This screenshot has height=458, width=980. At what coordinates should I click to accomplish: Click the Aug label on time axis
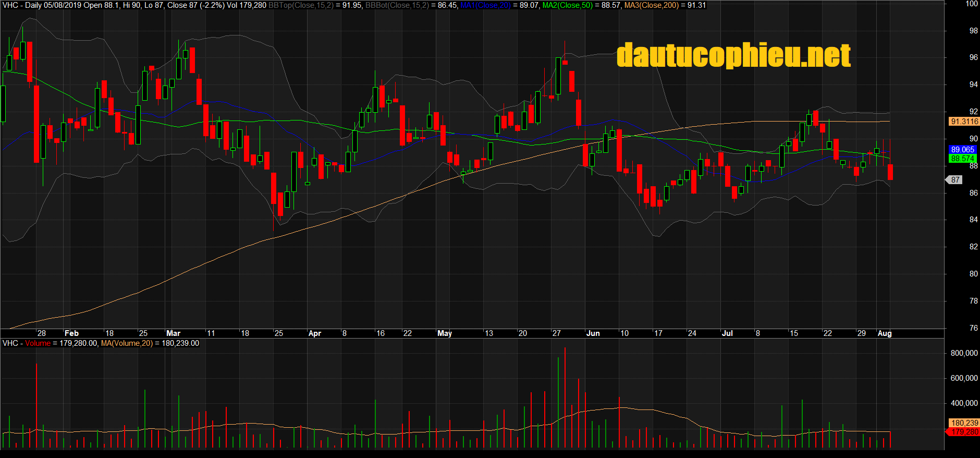point(885,333)
